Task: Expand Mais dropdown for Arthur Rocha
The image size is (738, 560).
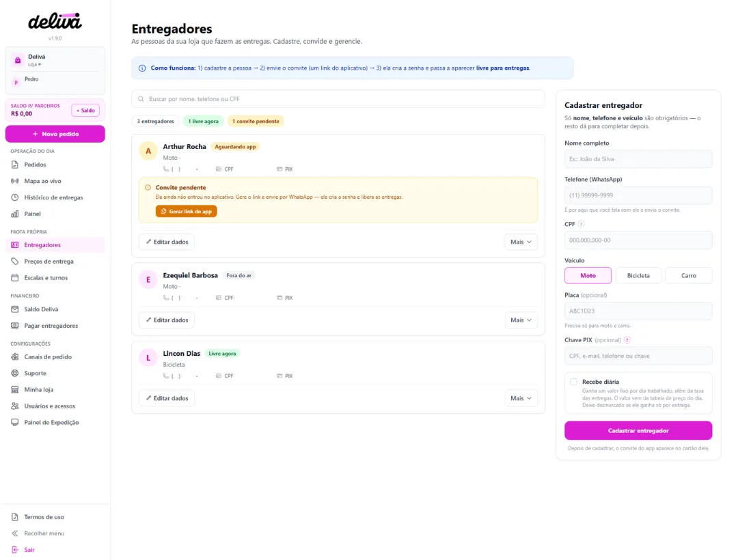Action: 521,242
